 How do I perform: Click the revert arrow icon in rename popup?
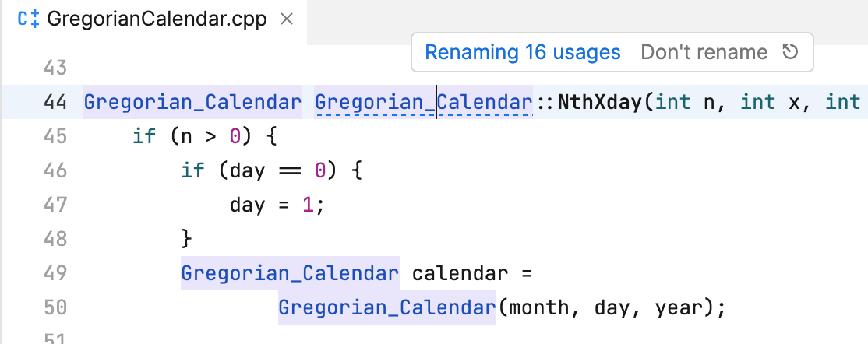[x=789, y=52]
